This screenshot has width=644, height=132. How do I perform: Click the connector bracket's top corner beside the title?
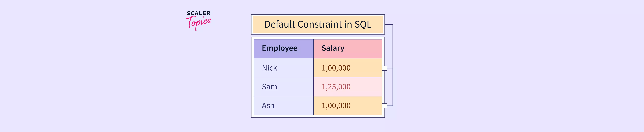(x=393, y=25)
